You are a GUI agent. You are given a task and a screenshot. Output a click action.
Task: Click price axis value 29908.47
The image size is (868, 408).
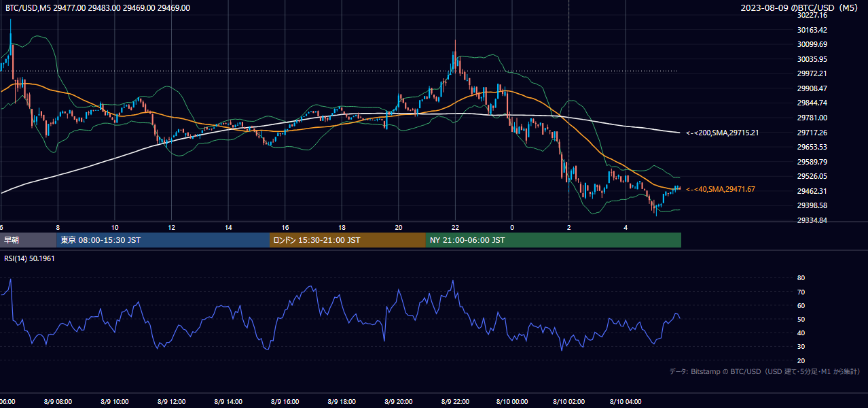812,88
